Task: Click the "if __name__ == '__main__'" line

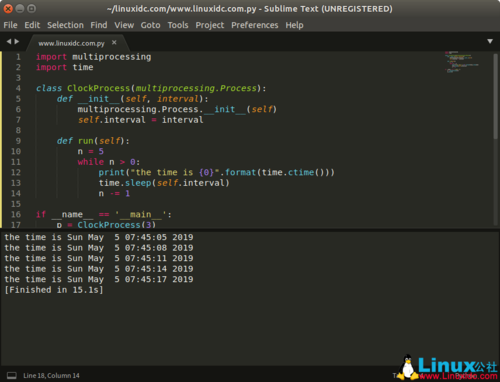Action: [x=104, y=214]
